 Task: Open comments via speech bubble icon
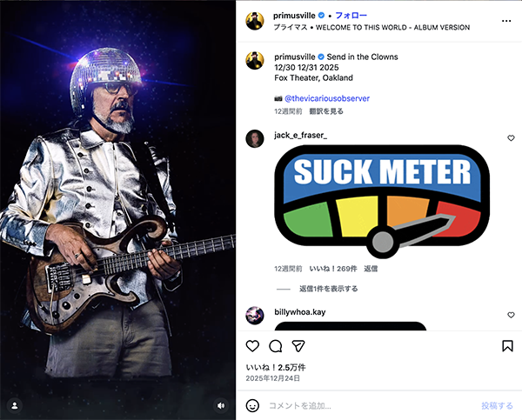tap(276, 346)
